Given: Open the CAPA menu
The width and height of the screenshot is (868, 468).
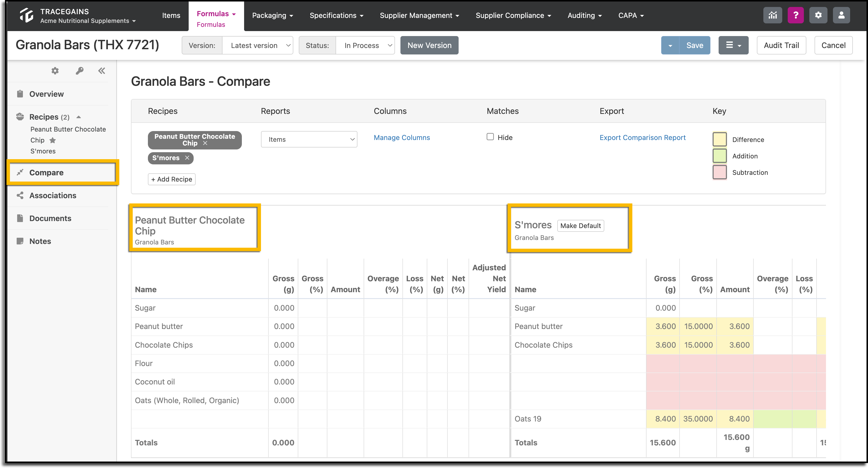Looking at the screenshot, I should (x=631, y=15).
